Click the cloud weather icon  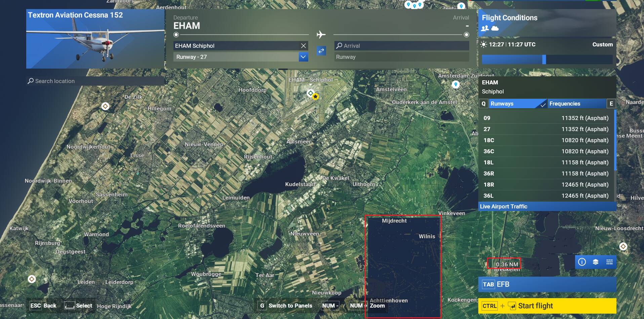(x=495, y=28)
